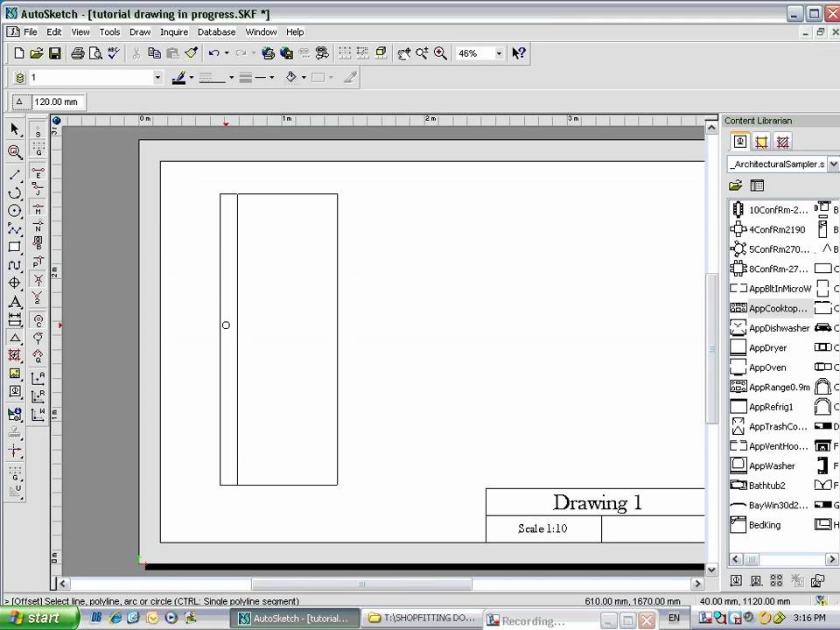Open the fill color picker
This screenshot has width=840, height=630.
click(x=292, y=77)
